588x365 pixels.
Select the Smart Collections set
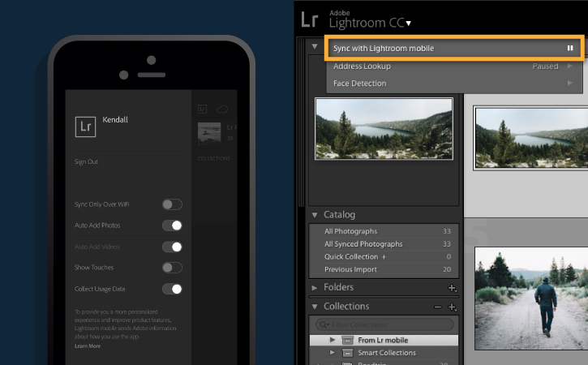coord(384,353)
